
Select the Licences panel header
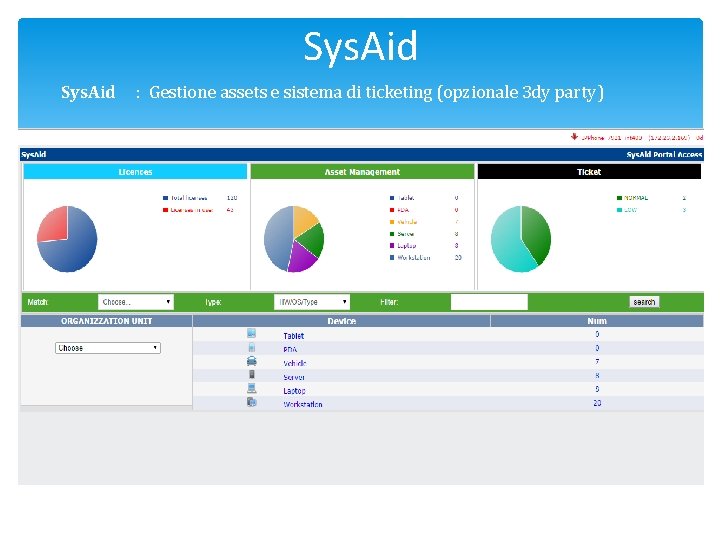[135, 172]
